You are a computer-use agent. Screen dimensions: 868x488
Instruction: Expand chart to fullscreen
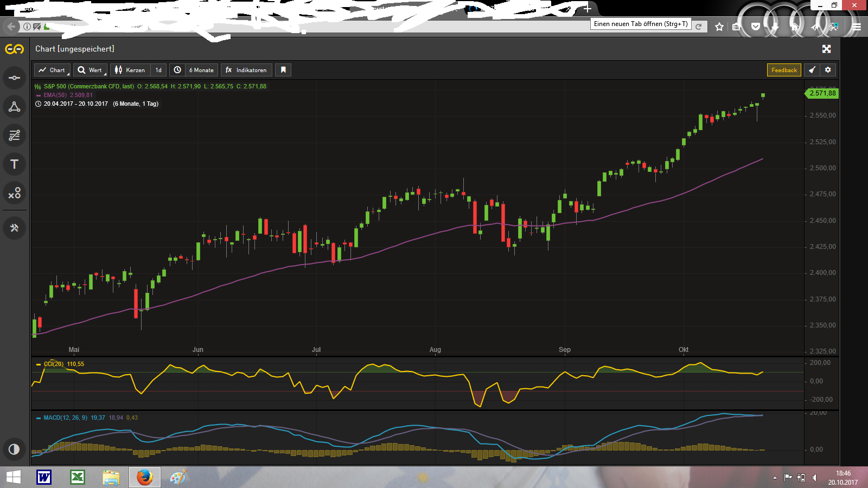click(x=826, y=49)
